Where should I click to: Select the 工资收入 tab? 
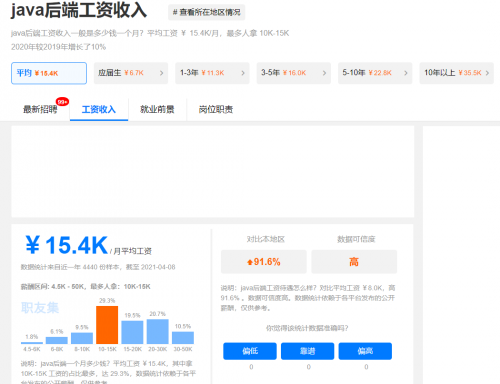99,109
